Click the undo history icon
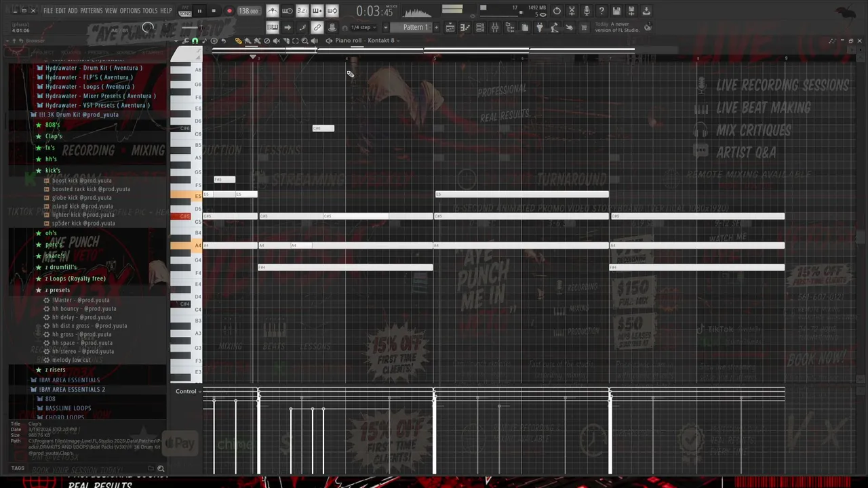 pyautogui.click(x=557, y=11)
